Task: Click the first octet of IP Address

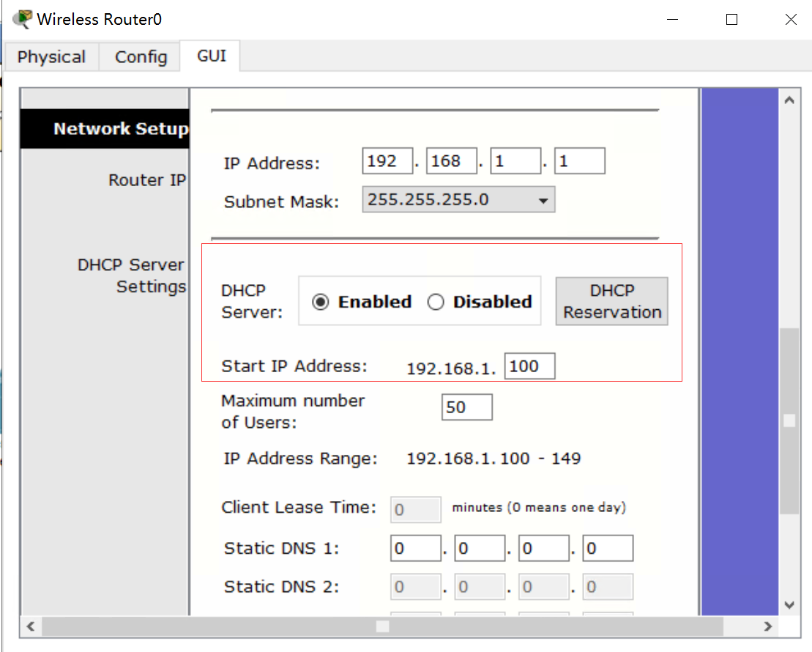Action: 387,160
